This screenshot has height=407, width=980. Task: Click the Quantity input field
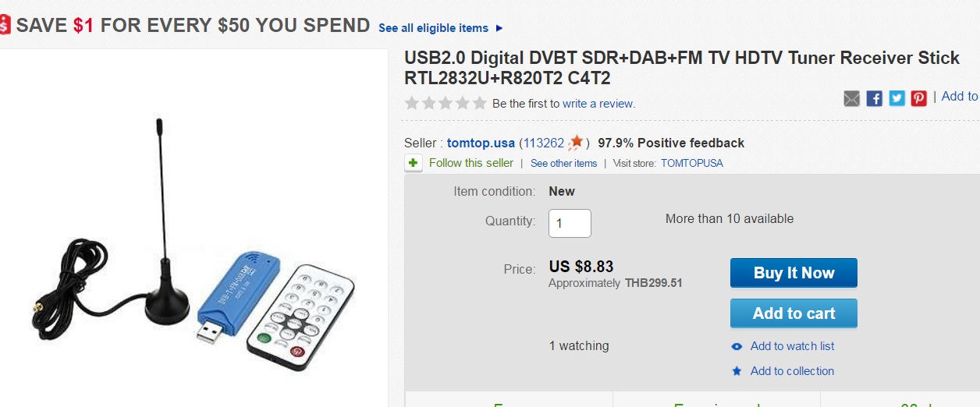tap(570, 223)
